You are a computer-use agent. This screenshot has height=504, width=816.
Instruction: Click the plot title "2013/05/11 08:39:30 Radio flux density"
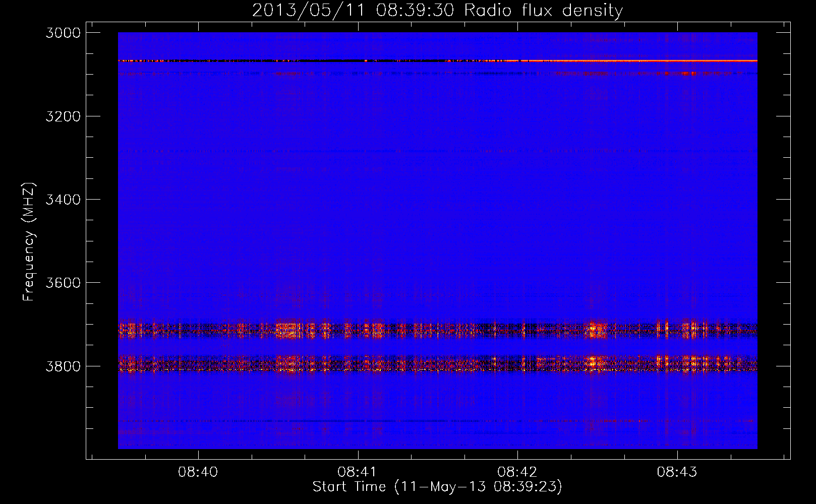(437, 10)
